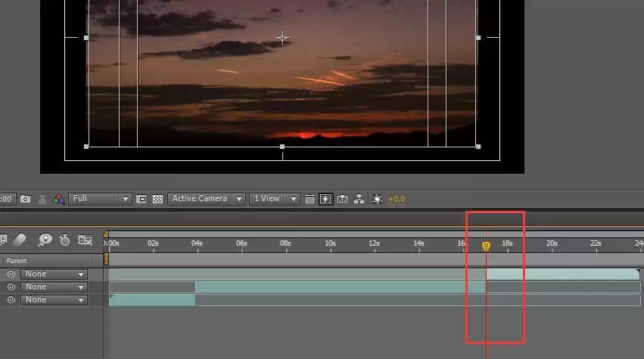This screenshot has width=644, height=359.
Task: Open Parent None dropdown of second layer
Action: [54, 286]
